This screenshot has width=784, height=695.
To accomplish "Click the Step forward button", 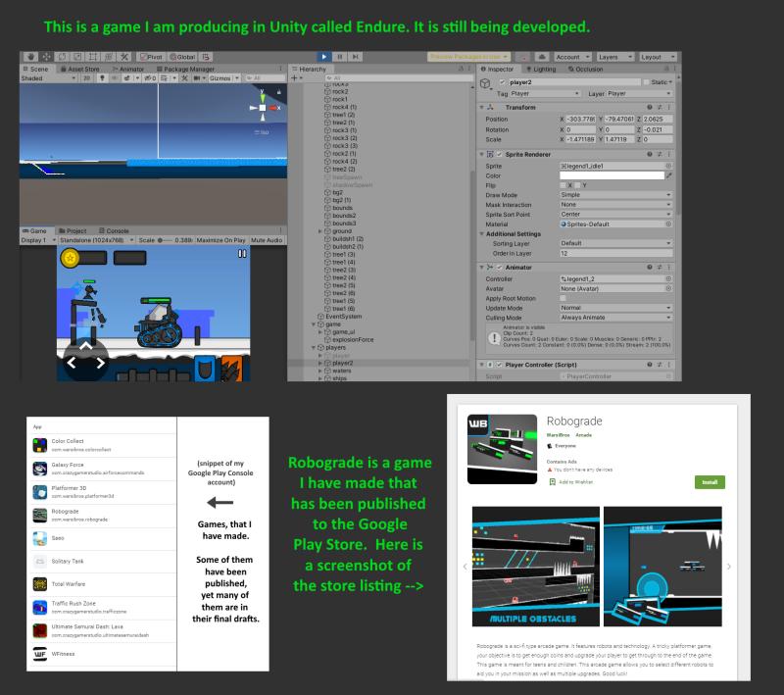I will pyautogui.click(x=355, y=57).
